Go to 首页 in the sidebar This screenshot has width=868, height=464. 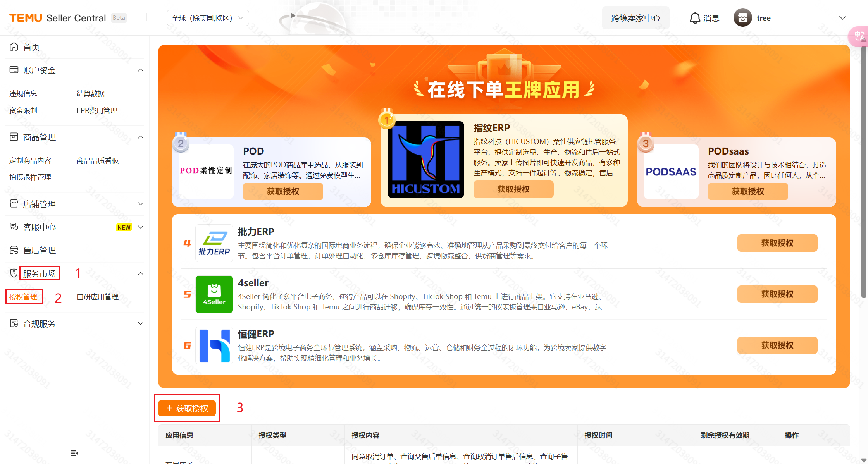31,47
